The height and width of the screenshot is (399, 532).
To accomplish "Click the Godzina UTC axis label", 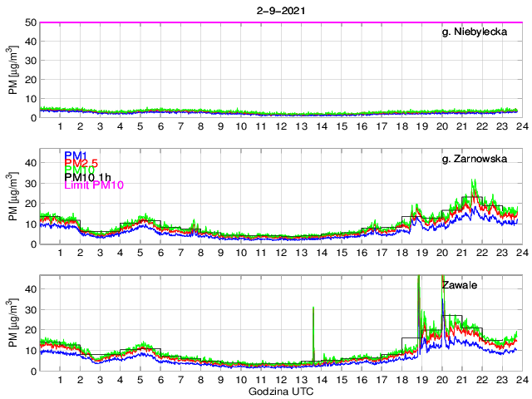I will [x=282, y=391].
